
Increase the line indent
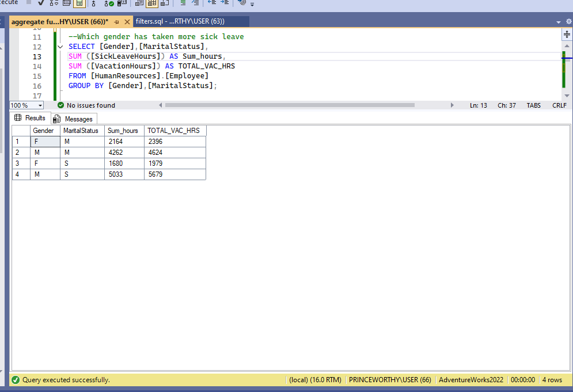pyautogui.click(x=225, y=2)
